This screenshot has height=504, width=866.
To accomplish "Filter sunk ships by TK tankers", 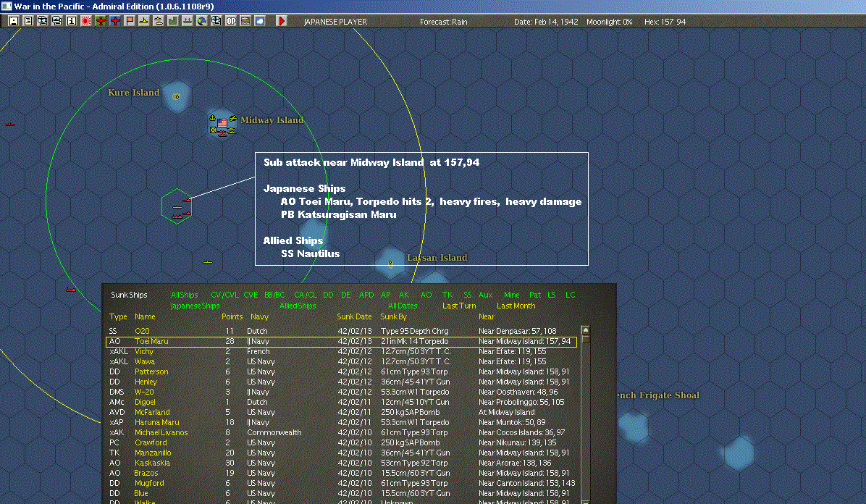I will pyautogui.click(x=447, y=295).
